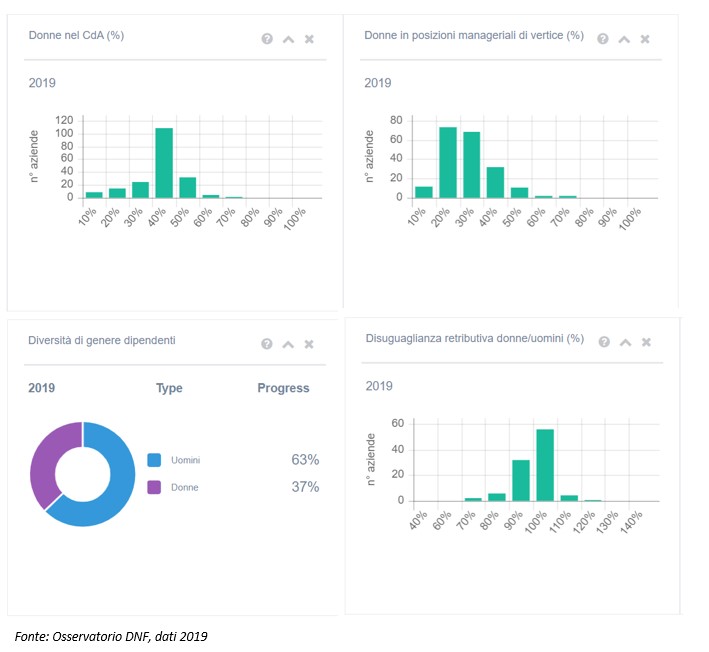Click help icon on Donne nel CdA panel

[x=267, y=39]
